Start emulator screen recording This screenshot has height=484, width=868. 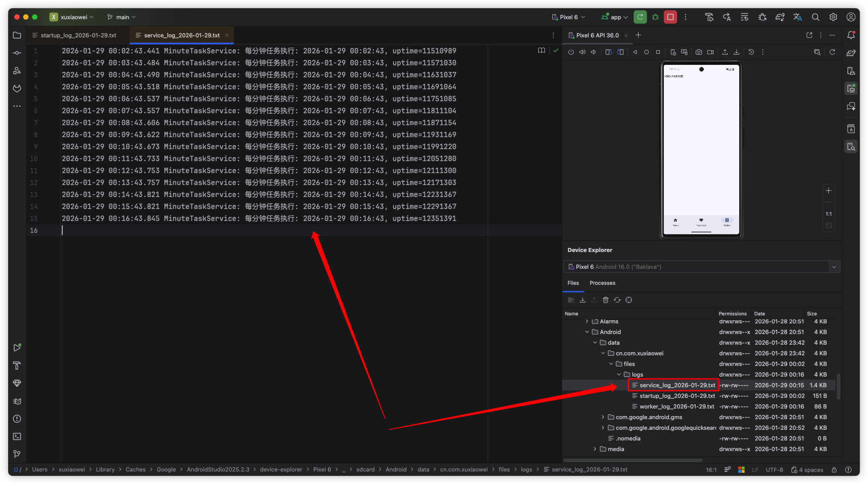[x=710, y=52]
